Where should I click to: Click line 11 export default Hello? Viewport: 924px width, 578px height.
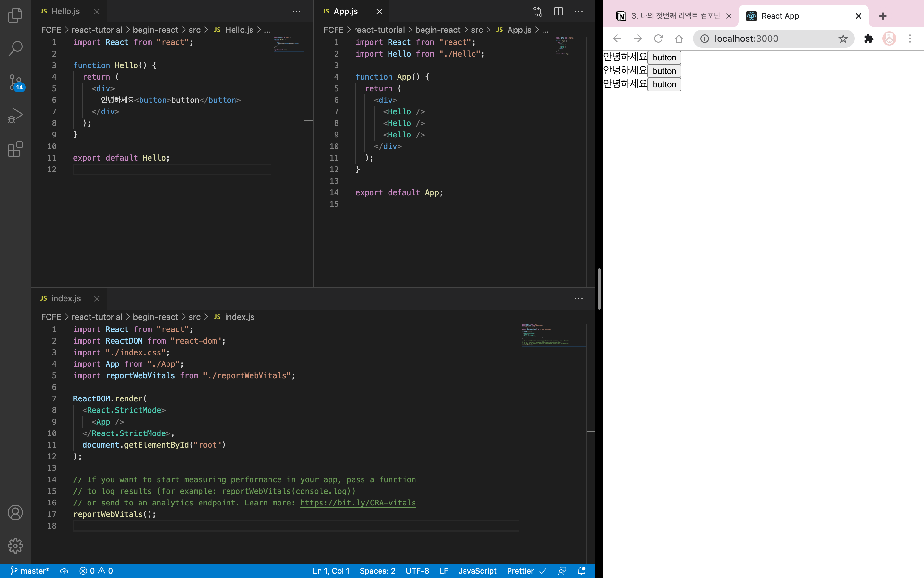(121, 158)
